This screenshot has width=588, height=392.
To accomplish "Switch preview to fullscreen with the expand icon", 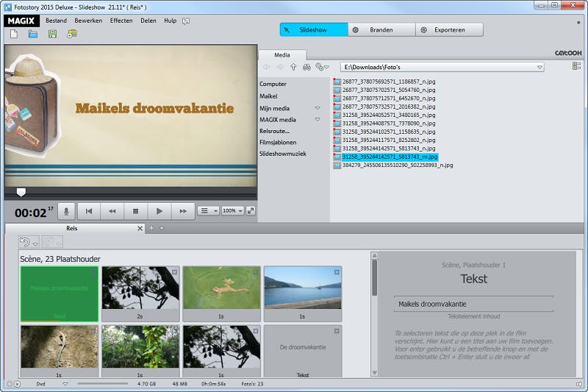I will point(251,211).
